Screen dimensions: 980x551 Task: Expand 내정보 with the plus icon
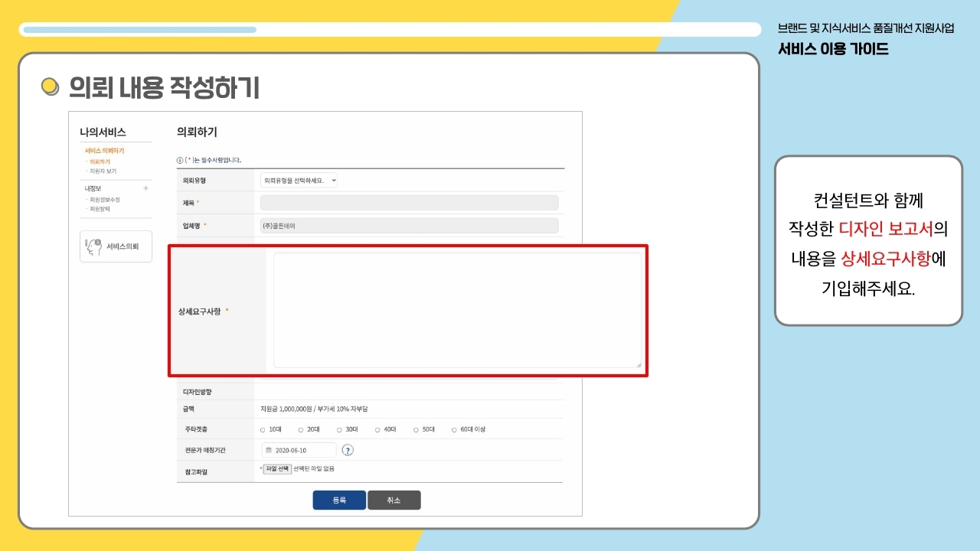click(x=145, y=187)
